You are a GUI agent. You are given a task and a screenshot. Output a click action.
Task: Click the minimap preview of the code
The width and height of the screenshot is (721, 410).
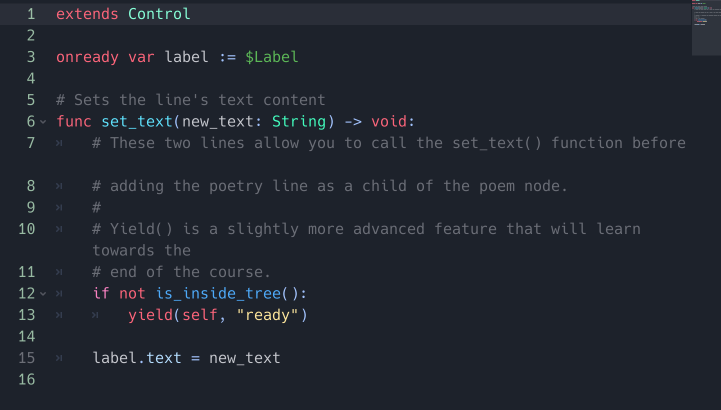706,28
